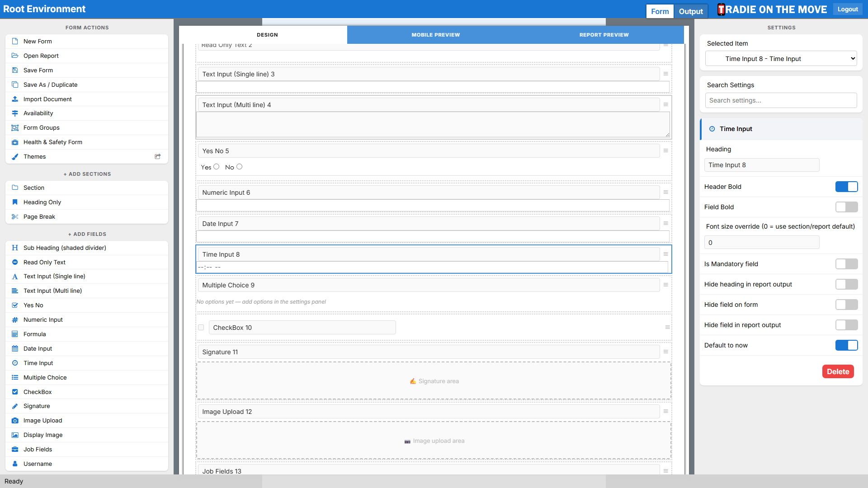Click the Username person icon
868x488 pixels.
click(15, 464)
